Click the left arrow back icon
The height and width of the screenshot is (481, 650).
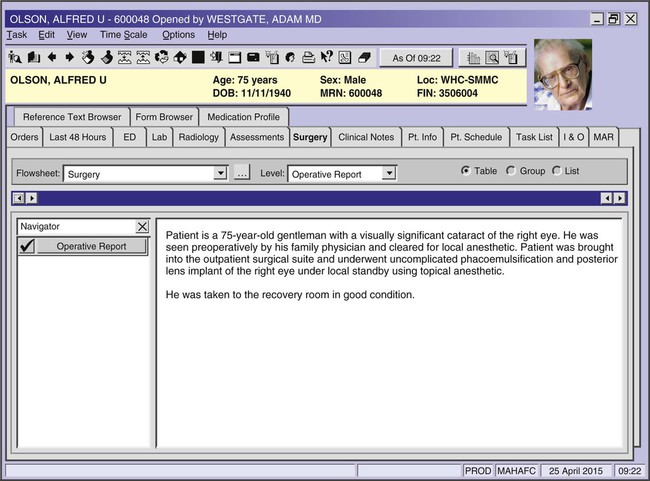52,57
